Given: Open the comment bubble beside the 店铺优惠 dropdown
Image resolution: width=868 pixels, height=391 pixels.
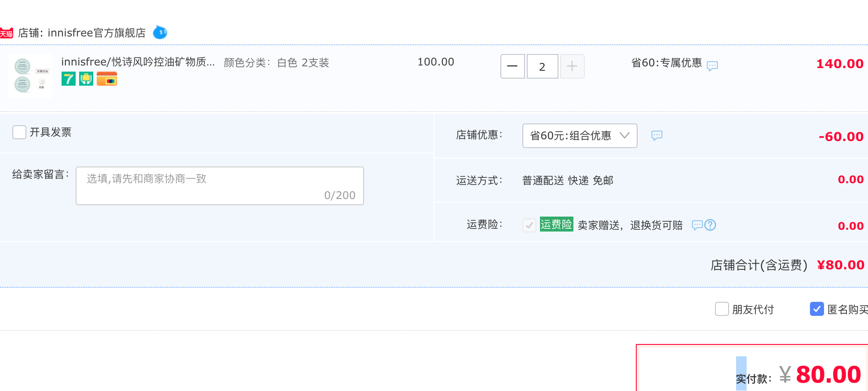Looking at the screenshot, I should (657, 135).
